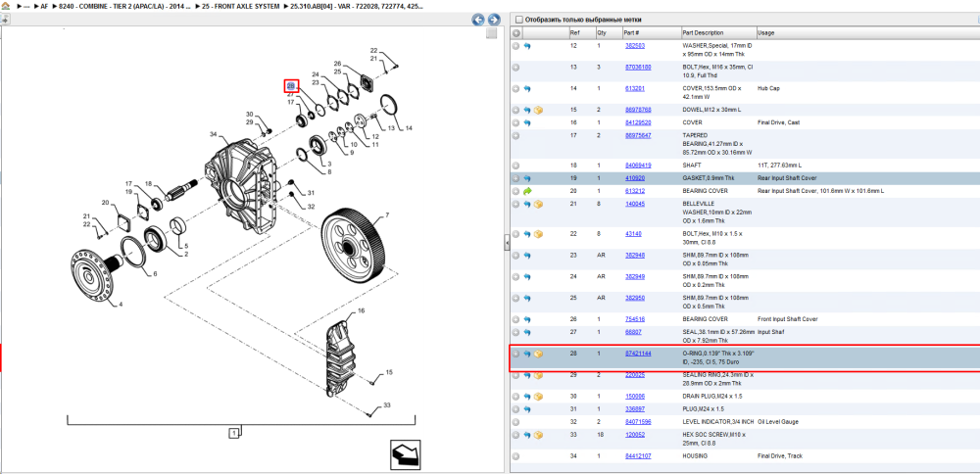Go to home via house icon
This screenshot has width=980, height=474.
[x=5, y=6]
